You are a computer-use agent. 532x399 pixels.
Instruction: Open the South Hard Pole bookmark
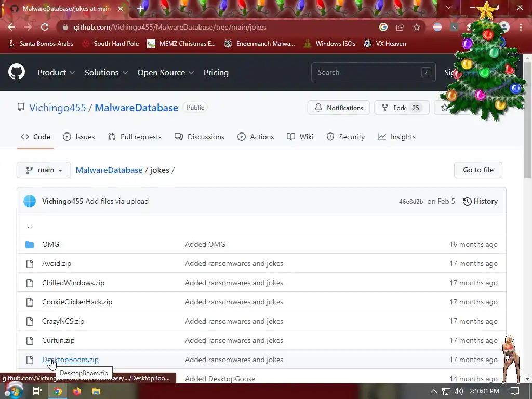pos(111,44)
